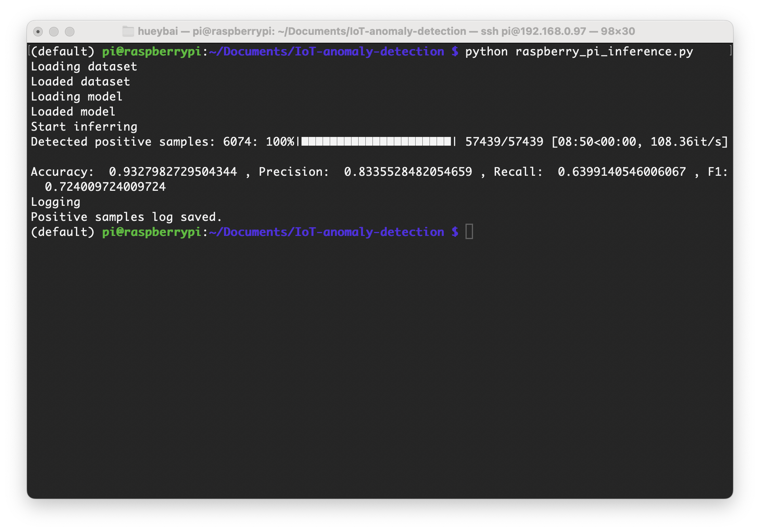Click the folder proxy icon in title bar

click(128, 31)
